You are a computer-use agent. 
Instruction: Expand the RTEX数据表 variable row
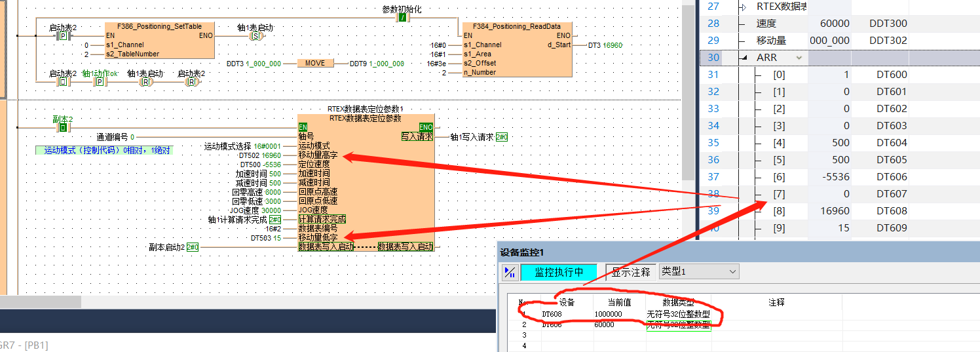point(744,7)
